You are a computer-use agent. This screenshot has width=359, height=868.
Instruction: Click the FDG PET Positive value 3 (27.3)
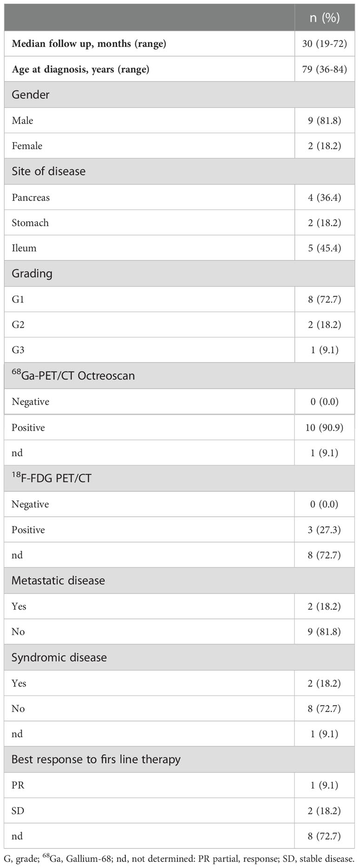(325, 530)
